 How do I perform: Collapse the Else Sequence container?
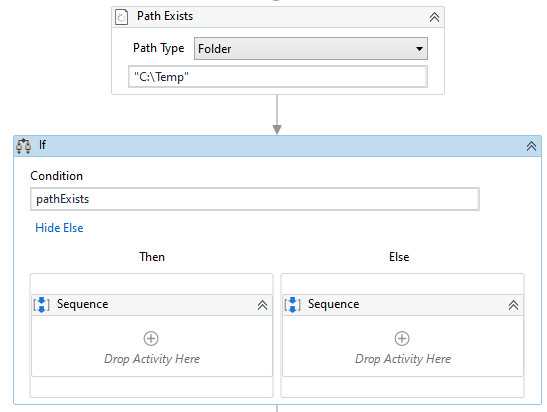click(513, 305)
